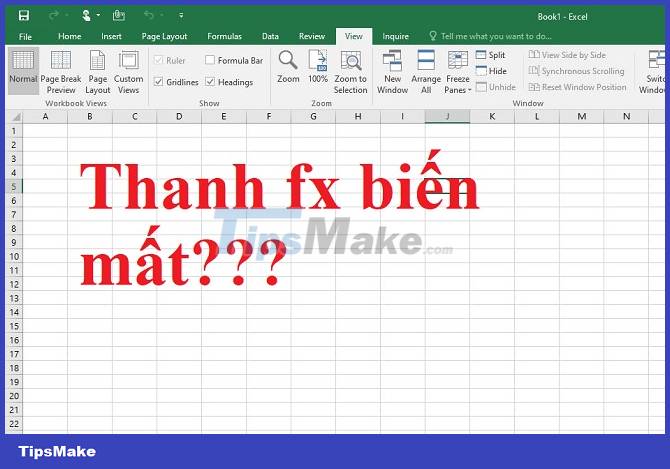Open the Data tab
Image resolution: width=670 pixels, height=469 pixels.
coord(270,36)
